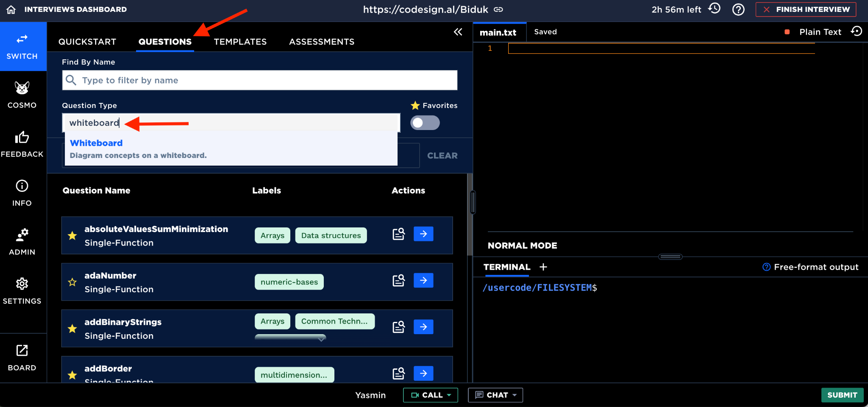868x407 pixels.
Task: Select Whiteboard from question type suggestions
Action: [x=96, y=143]
